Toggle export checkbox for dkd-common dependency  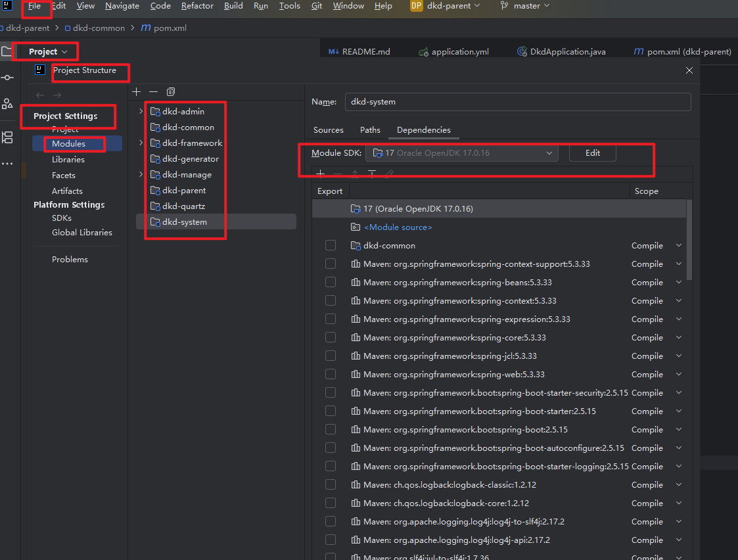(331, 246)
